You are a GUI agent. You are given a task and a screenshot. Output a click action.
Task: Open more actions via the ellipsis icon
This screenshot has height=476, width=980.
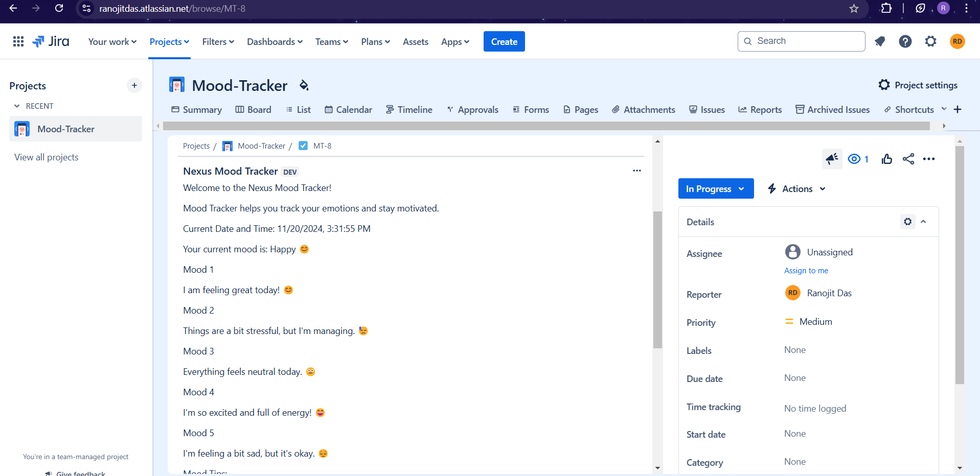point(929,159)
